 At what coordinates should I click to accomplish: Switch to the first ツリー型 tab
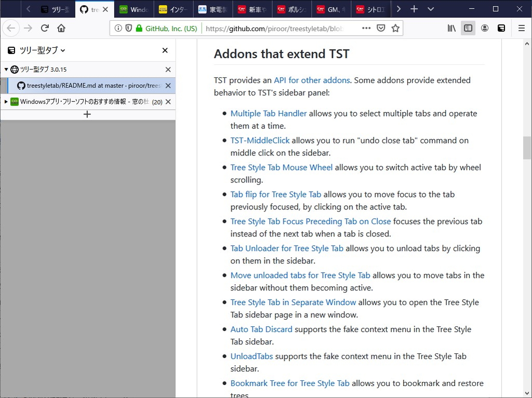pos(55,9)
